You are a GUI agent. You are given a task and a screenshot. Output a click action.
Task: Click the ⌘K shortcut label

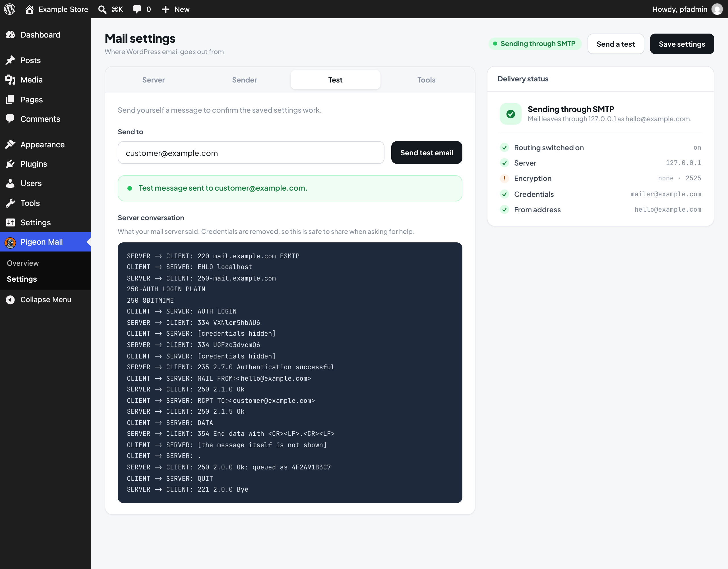[x=117, y=9]
